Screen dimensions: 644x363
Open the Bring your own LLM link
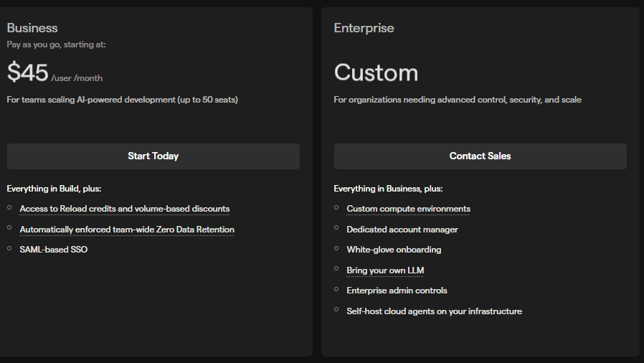coord(385,270)
